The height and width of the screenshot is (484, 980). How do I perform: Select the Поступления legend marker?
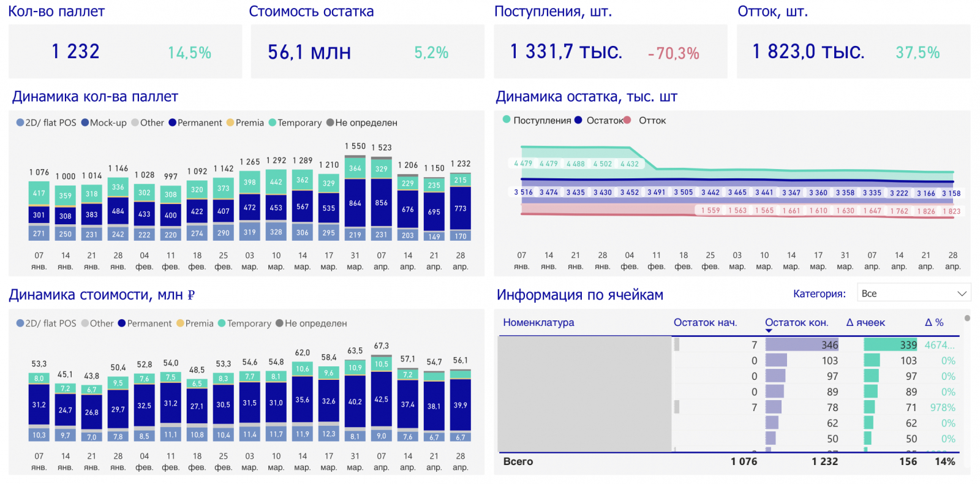pyautogui.click(x=507, y=119)
